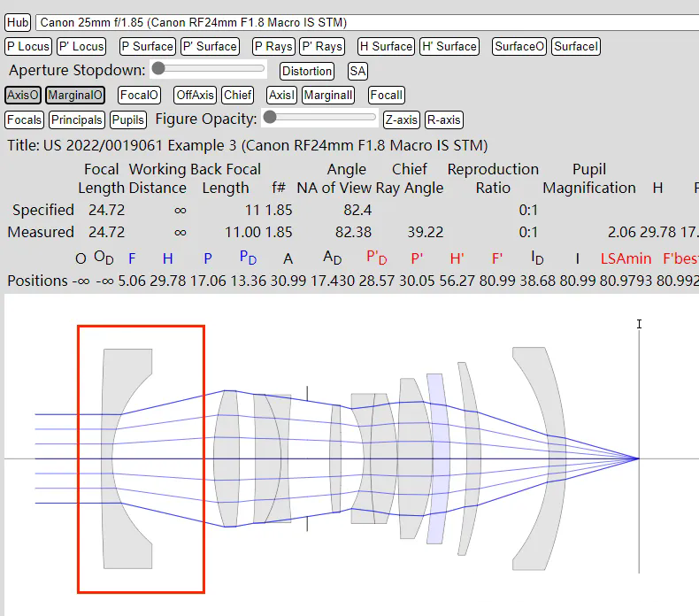Turn off MarginalO rays
The image size is (699, 616).
75,95
